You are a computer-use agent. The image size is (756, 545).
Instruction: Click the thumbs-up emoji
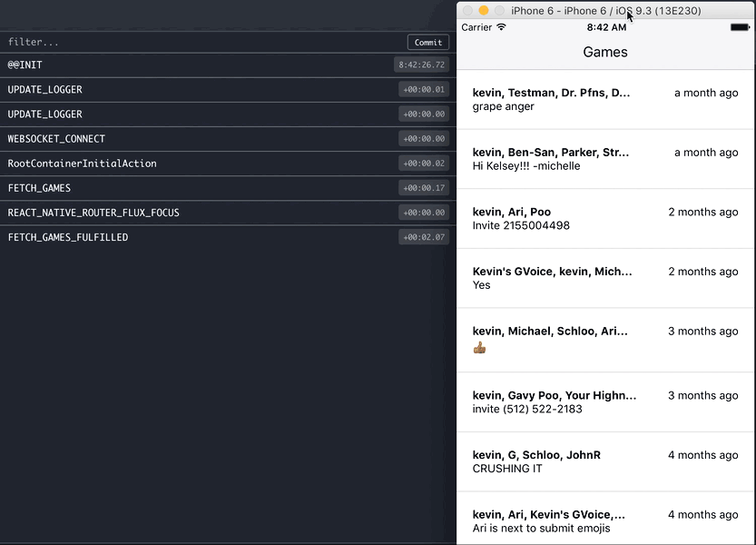[479, 348]
